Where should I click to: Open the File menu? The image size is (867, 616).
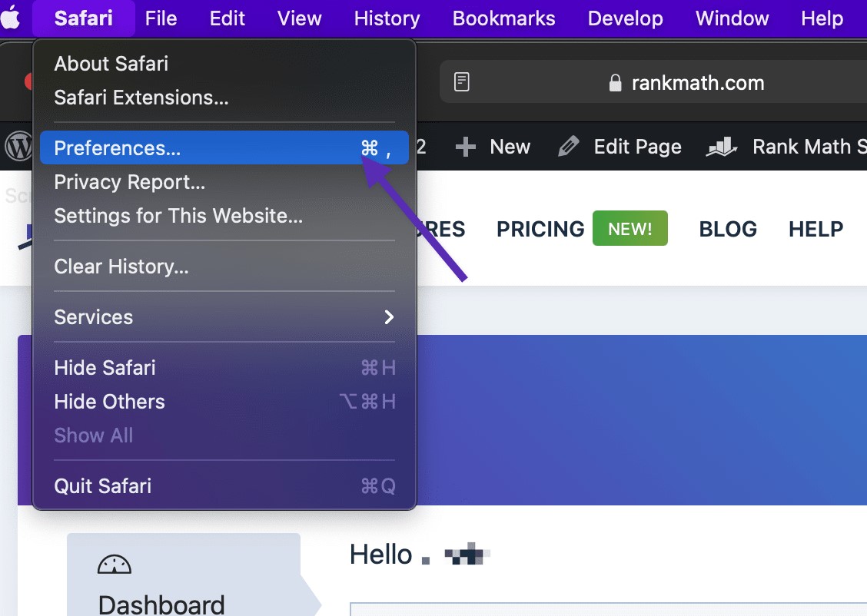click(x=161, y=18)
